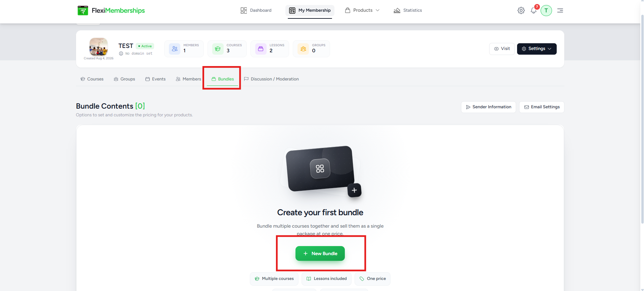Open Sender Information
Screen dimensions: 644x291
point(489,107)
